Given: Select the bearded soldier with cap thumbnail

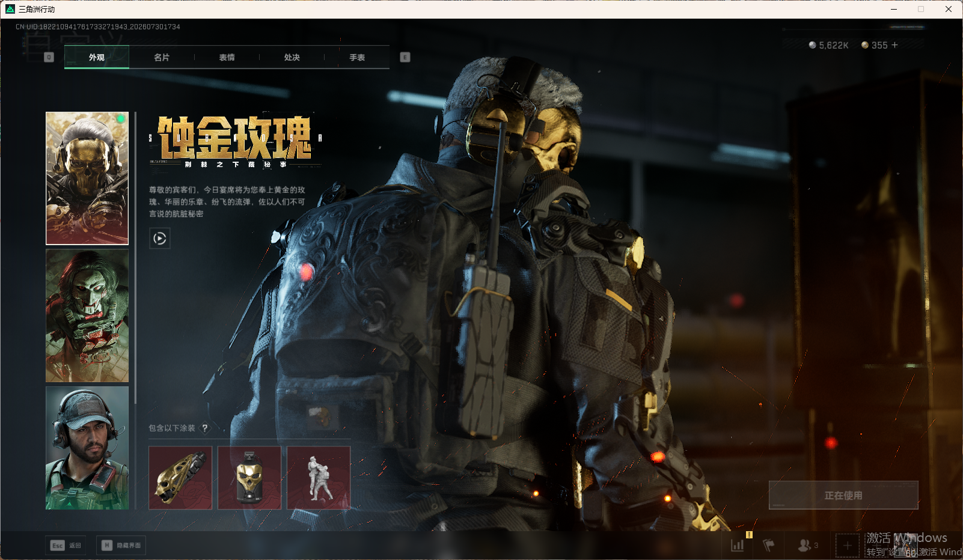Looking at the screenshot, I should point(87,448).
